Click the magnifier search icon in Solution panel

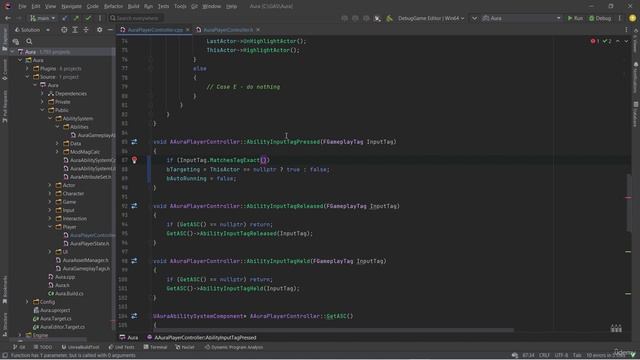29,41
